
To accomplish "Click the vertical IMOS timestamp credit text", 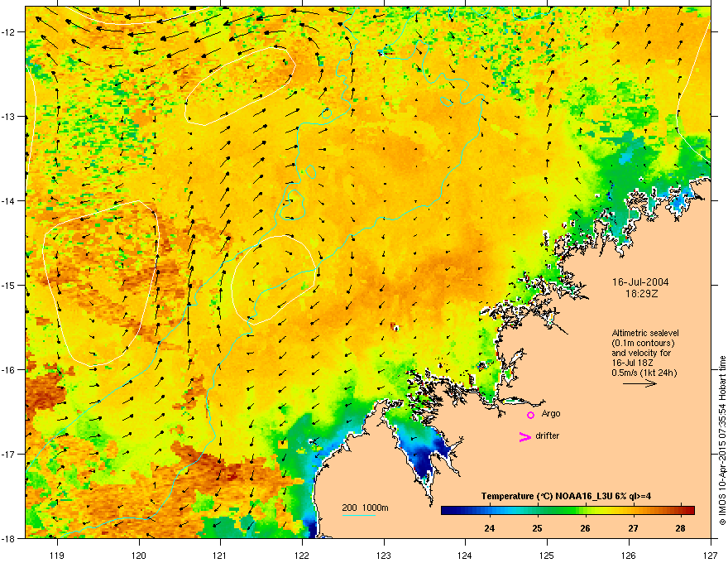I will point(722,440).
